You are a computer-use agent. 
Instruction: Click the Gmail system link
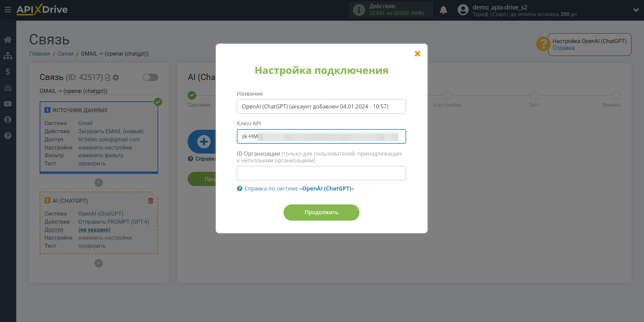(85, 123)
